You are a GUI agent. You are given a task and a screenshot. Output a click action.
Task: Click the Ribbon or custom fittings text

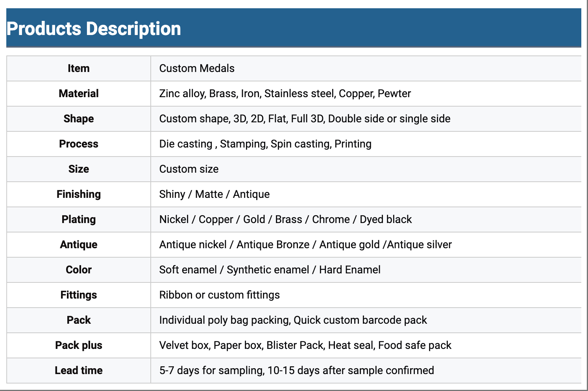click(x=219, y=295)
